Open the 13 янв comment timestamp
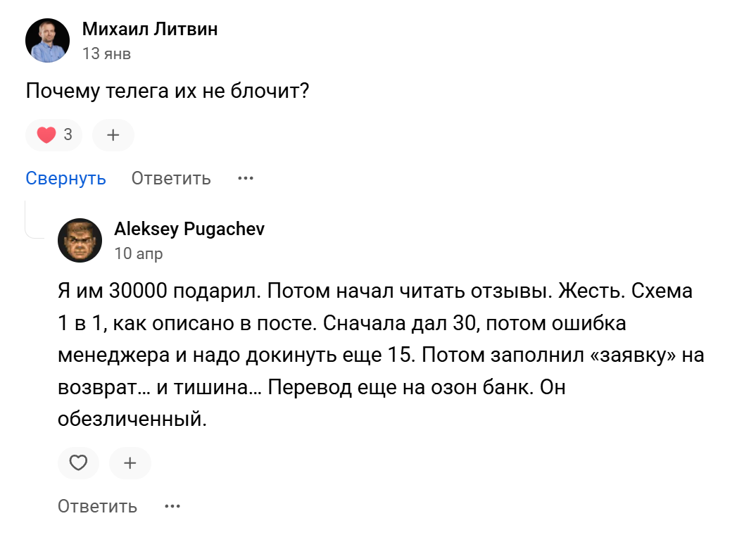Image resolution: width=756 pixels, height=535 pixels. [x=106, y=53]
